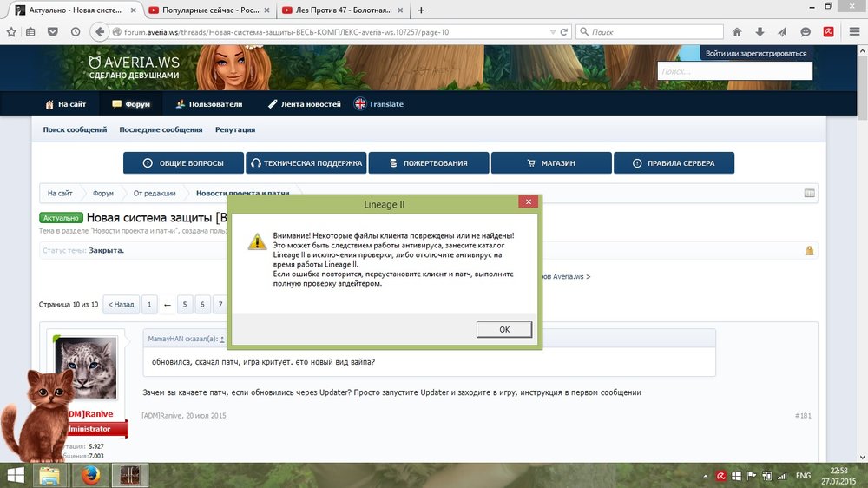Reload the page with the refresh icon
Image resolution: width=868 pixels, height=488 pixels.
563,32
